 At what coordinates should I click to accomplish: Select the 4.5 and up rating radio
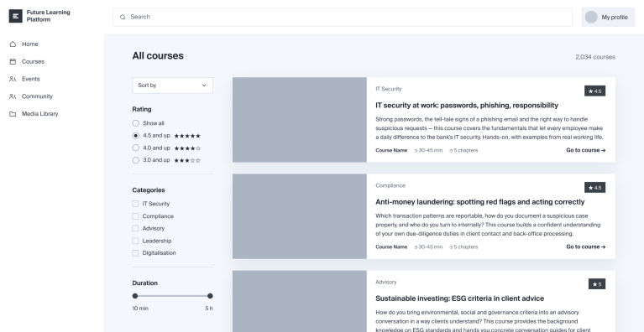135,135
